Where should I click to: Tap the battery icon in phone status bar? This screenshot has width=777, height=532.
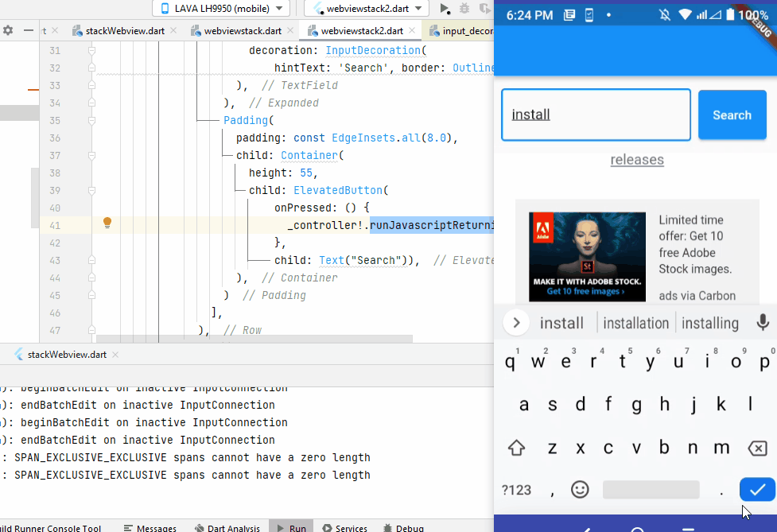tap(730, 14)
